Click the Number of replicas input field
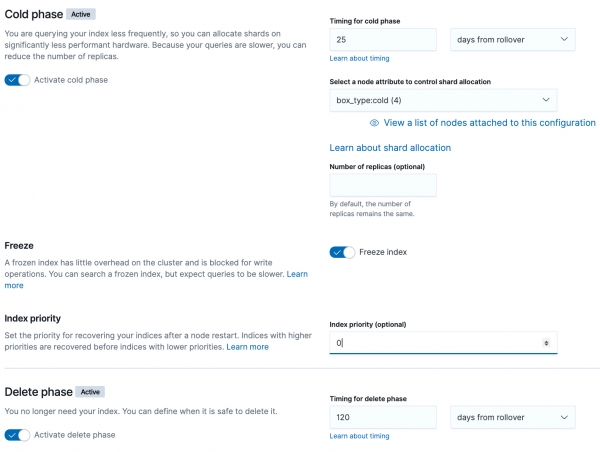600x452 pixels. tap(383, 185)
